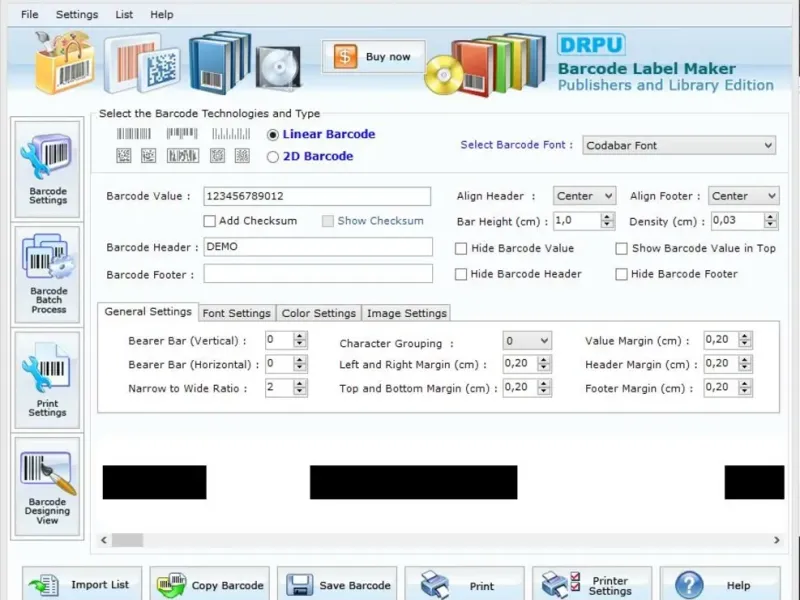Viewport: 800px width, 600px height.
Task: Click the Buy now button
Action: point(373,57)
